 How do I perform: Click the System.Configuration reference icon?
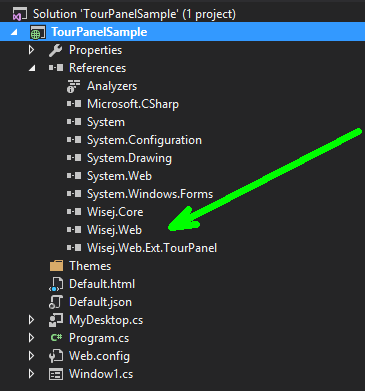point(74,140)
